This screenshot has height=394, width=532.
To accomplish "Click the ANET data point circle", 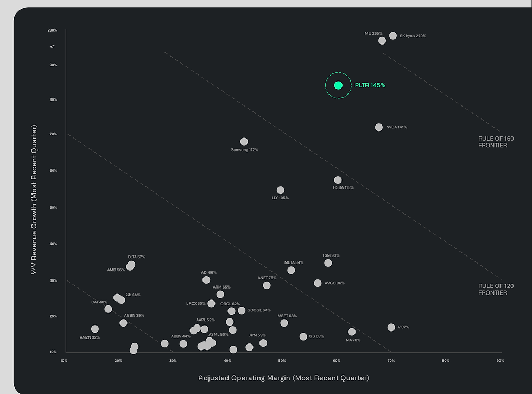I will tap(267, 285).
